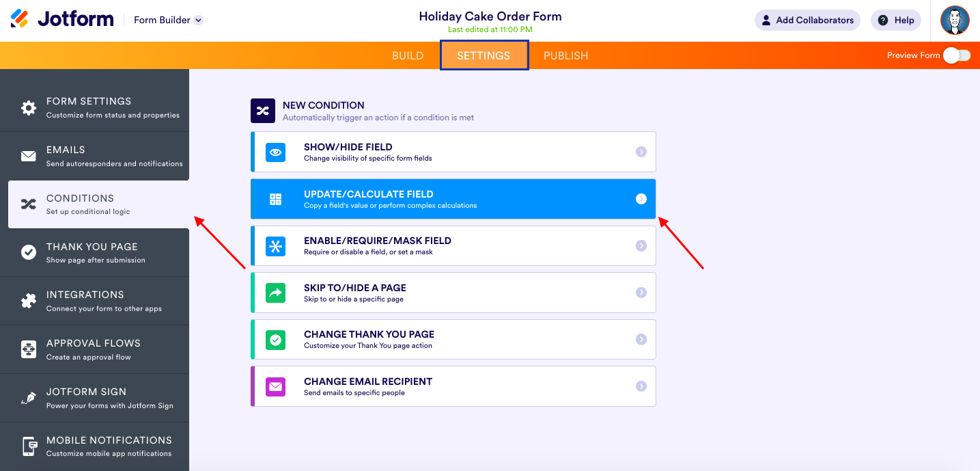Switch to the Build tab

(x=408, y=55)
